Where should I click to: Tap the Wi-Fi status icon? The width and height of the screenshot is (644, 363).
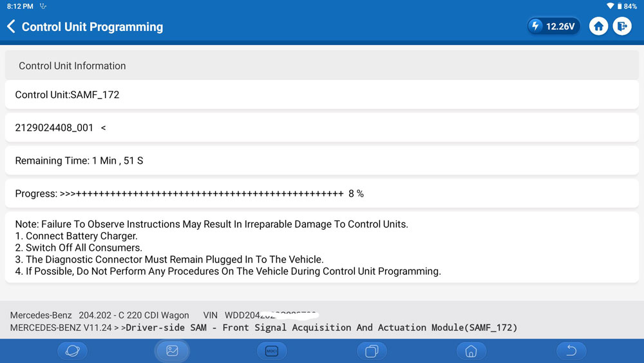click(x=610, y=6)
